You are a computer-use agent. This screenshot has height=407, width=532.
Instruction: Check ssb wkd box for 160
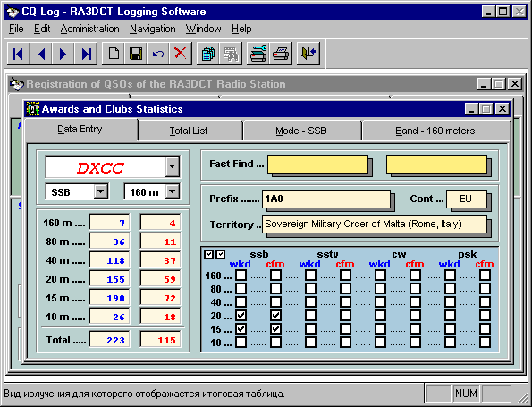241,275
